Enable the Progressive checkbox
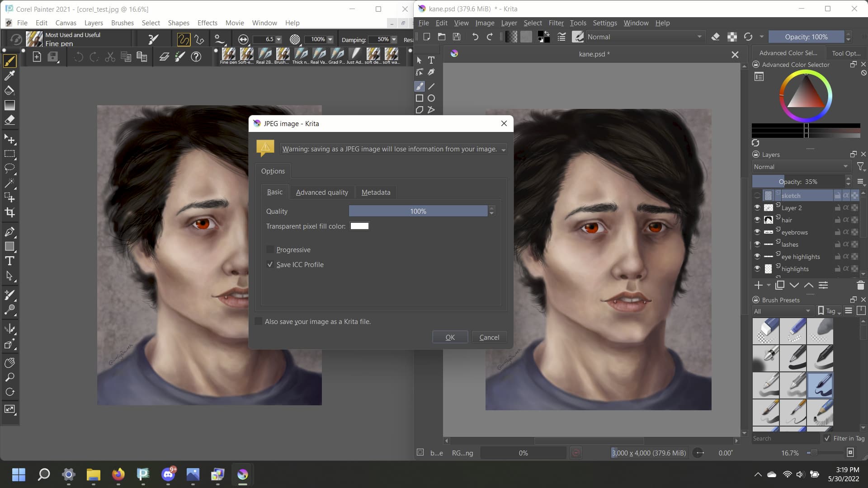Viewport: 868px width, 488px height. click(x=270, y=249)
